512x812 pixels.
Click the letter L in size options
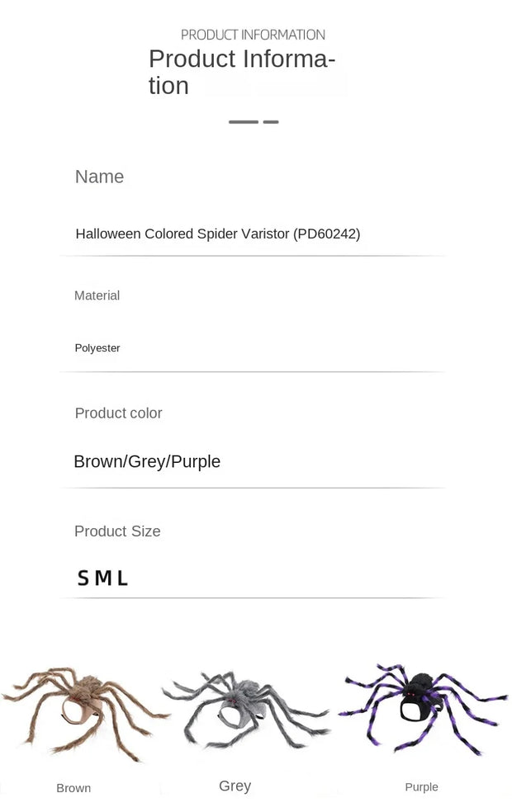(122, 578)
